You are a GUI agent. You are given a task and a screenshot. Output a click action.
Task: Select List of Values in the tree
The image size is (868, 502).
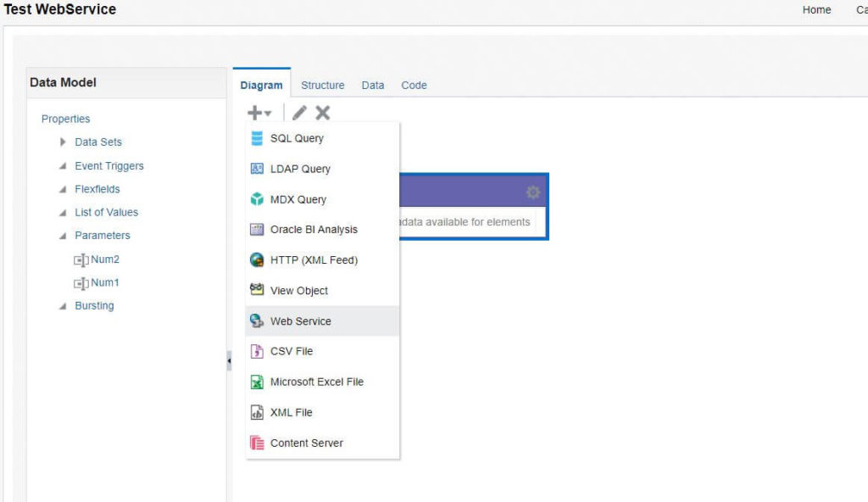(x=106, y=212)
